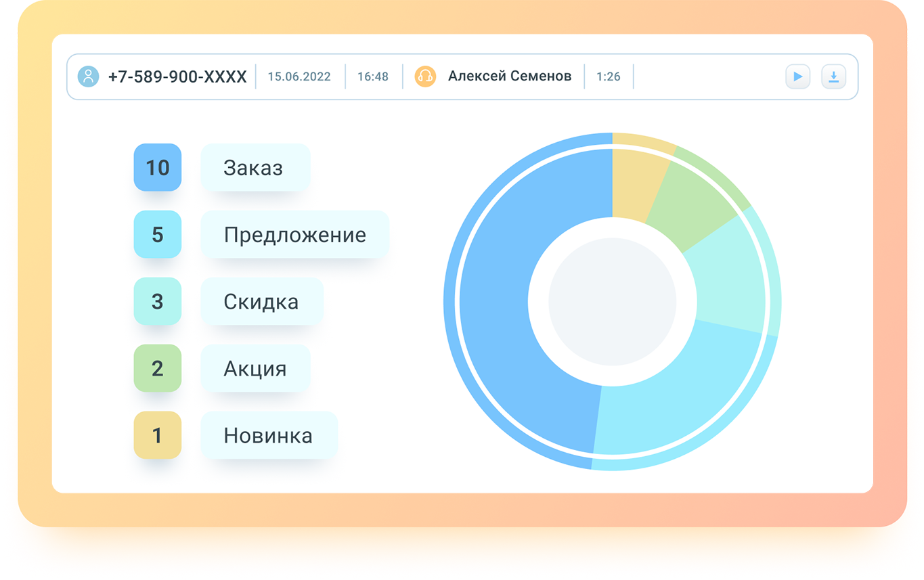Click the call time 16:48
This screenshot has height=580, width=924.
(x=373, y=76)
